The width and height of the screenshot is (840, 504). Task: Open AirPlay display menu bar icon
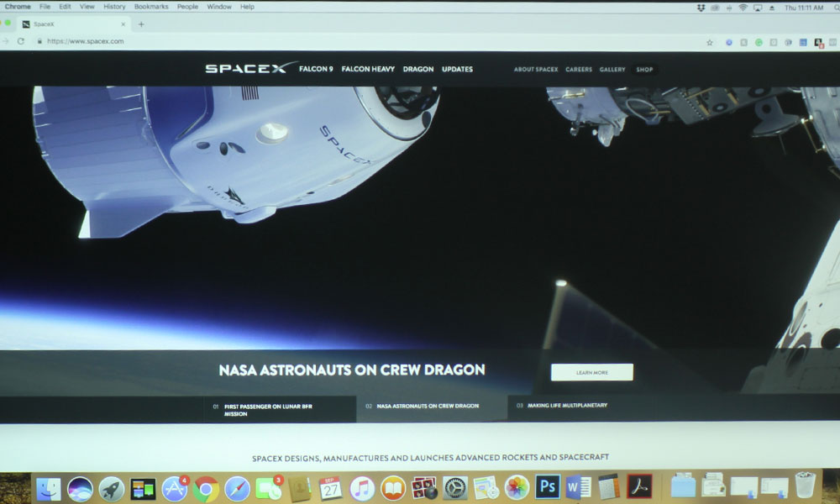pos(757,8)
